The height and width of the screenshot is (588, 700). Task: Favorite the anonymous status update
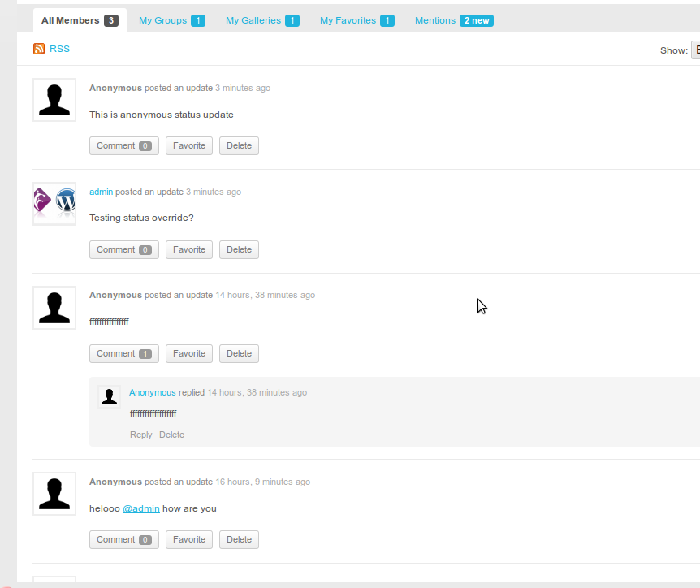pyautogui.click(x=188, y=145)
